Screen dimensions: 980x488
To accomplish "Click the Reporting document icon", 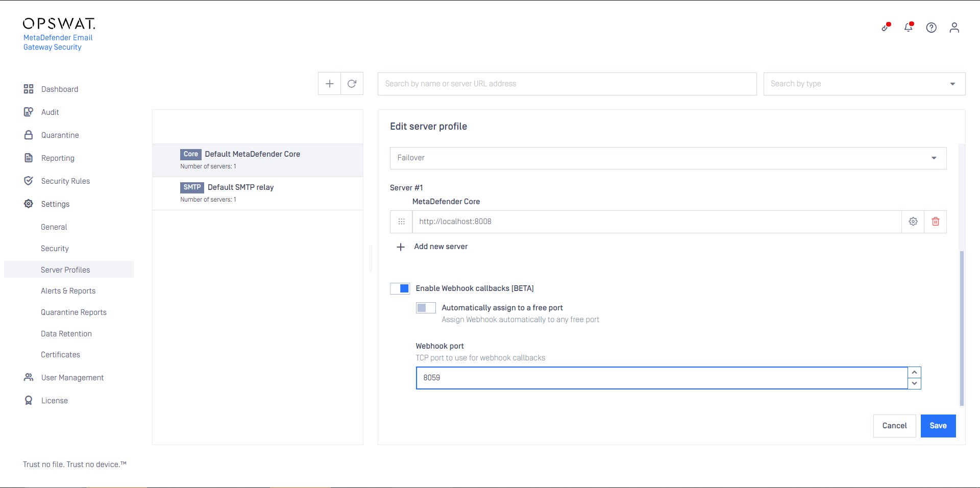I will 29,158.
